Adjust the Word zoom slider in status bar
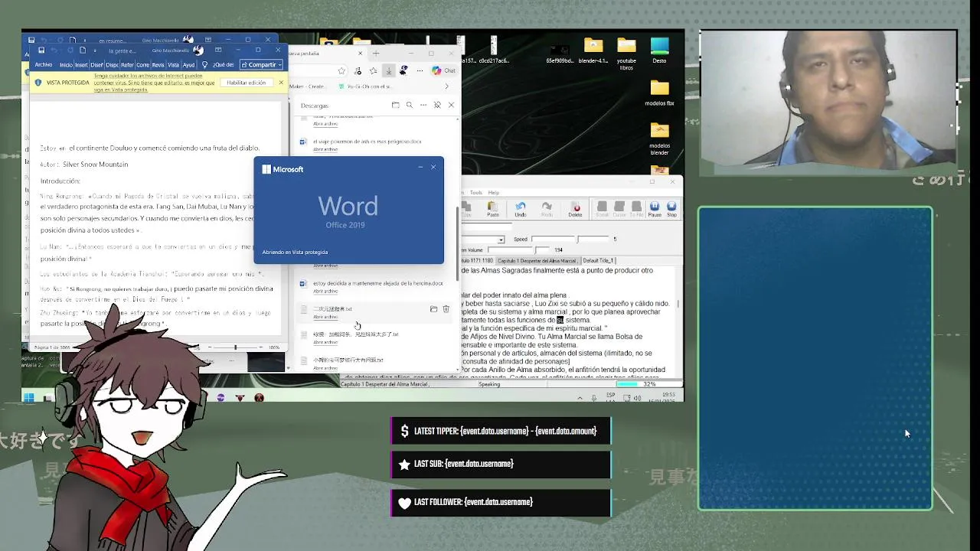The width and height of the screenshot is (980, 551). pyautogui.click(x=235, y=347)
